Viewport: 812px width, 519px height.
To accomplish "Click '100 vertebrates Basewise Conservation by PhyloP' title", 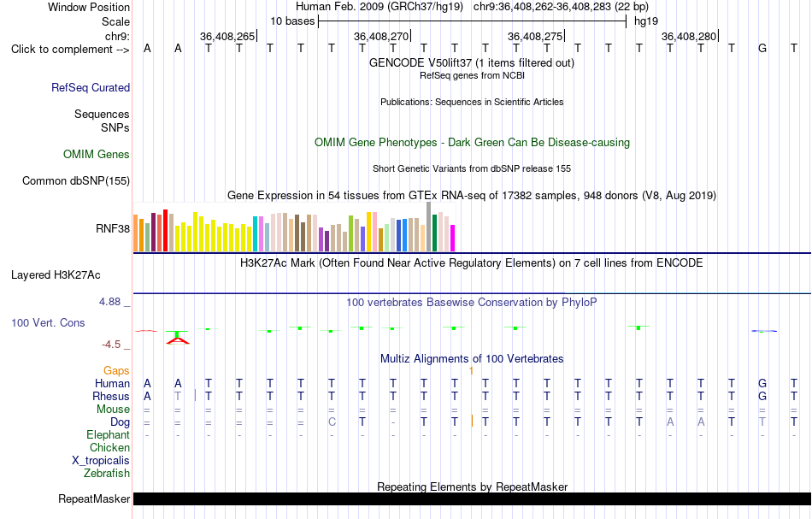I will coord(472,302).
